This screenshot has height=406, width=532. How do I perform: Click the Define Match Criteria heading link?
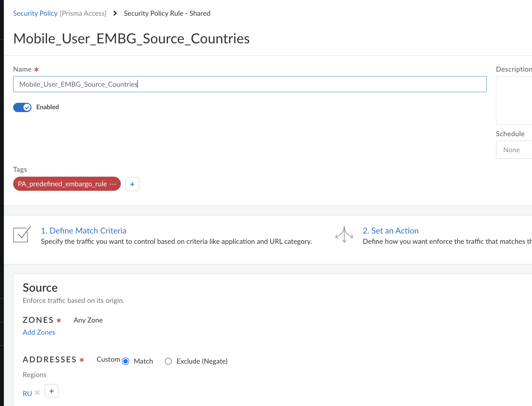83,231
